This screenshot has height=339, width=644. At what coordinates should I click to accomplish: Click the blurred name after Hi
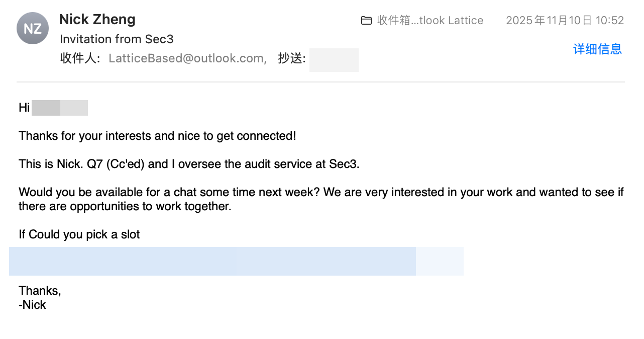coord(59,108)
